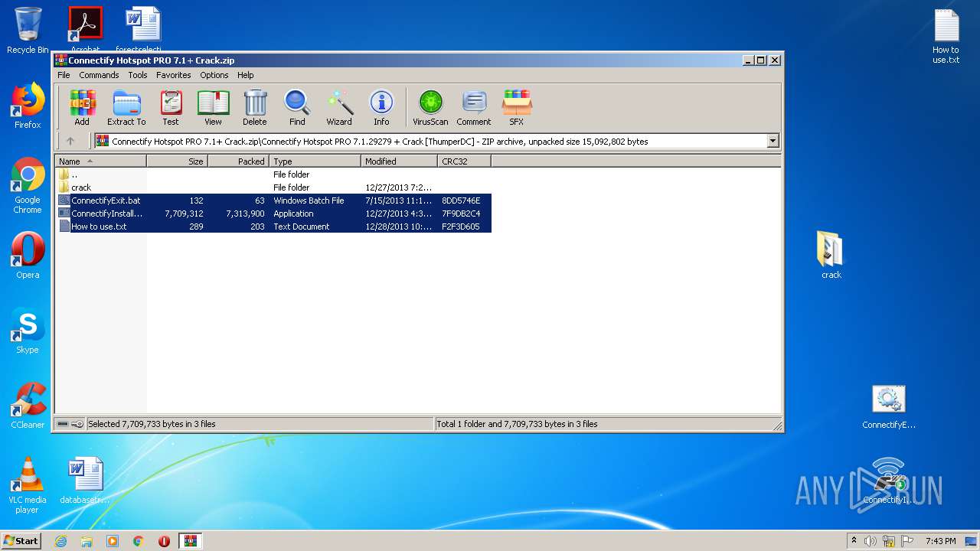Click the taskbar clock 7:43 PM
Viewport: 980px width, 551px height.
pos(940,541)
